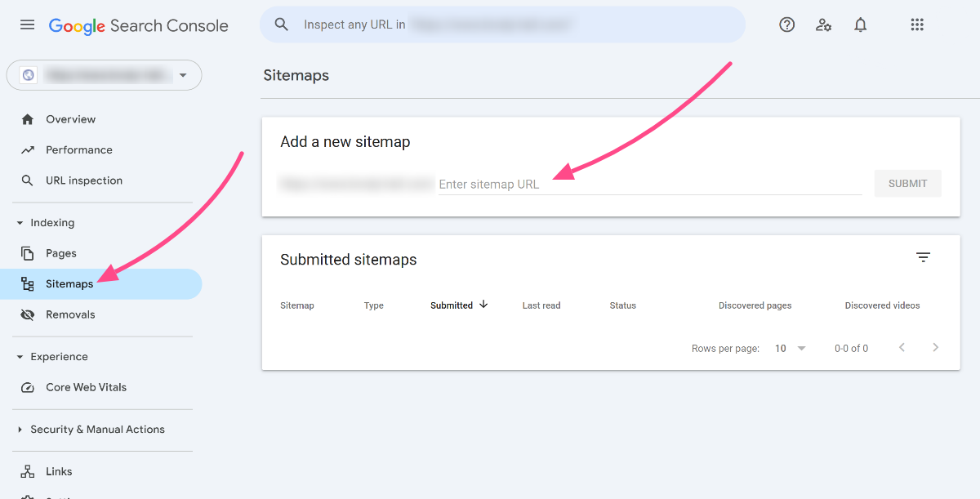Open the Google apps grid
The width and height of the screenshot is (980, 499).
click(x=916, y=25)
